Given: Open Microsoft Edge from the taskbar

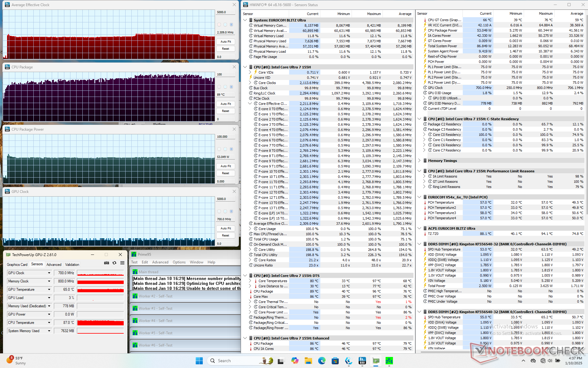Looking at the screenshot, I should click(322, 361).
